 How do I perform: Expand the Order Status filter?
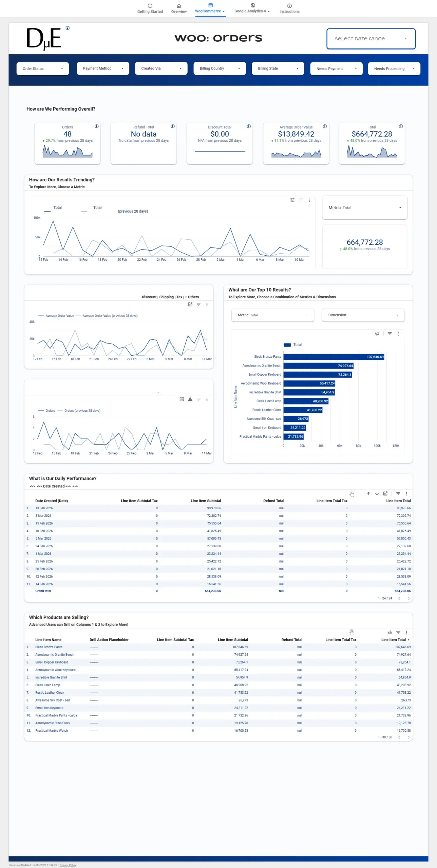click(43, 69)
